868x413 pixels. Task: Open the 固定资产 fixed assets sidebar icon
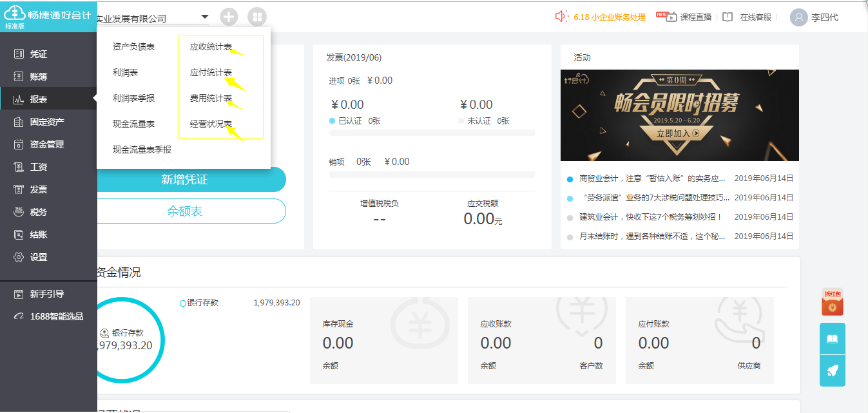pyautogui.click(x=19, y=122)
